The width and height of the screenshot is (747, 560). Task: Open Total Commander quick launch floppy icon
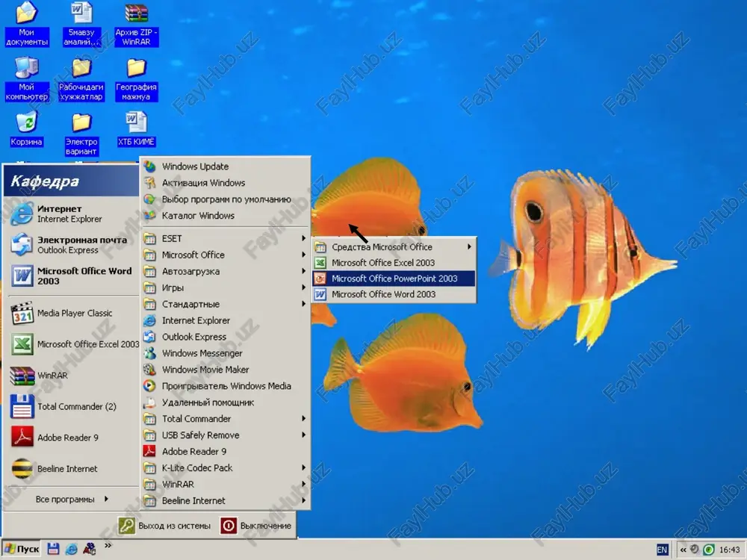pyautogui.click(x=53, y=549)
